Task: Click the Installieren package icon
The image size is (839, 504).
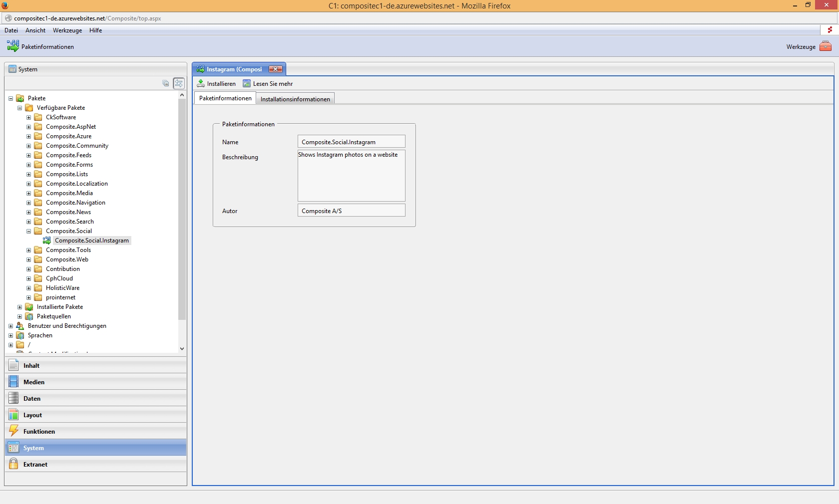Action: coord(201,83)
